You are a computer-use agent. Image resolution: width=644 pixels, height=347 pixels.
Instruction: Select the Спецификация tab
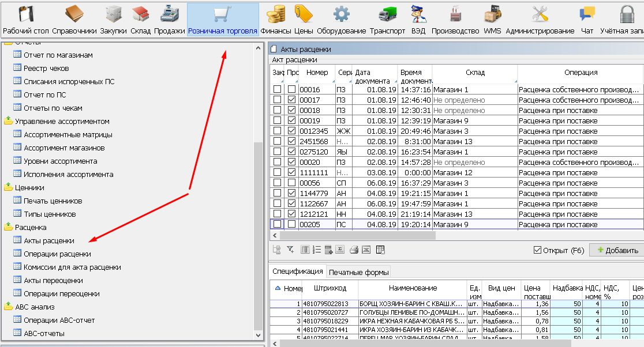(297, 271)
